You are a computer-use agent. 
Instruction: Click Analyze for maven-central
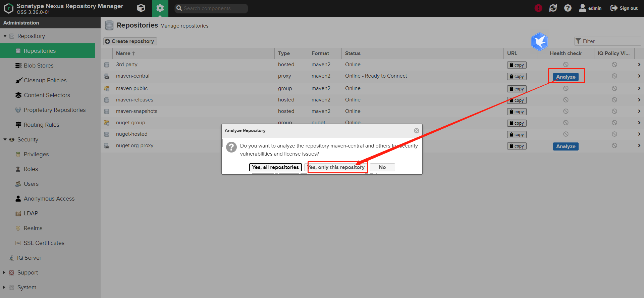pyautogui.click(x=566, y=77)
